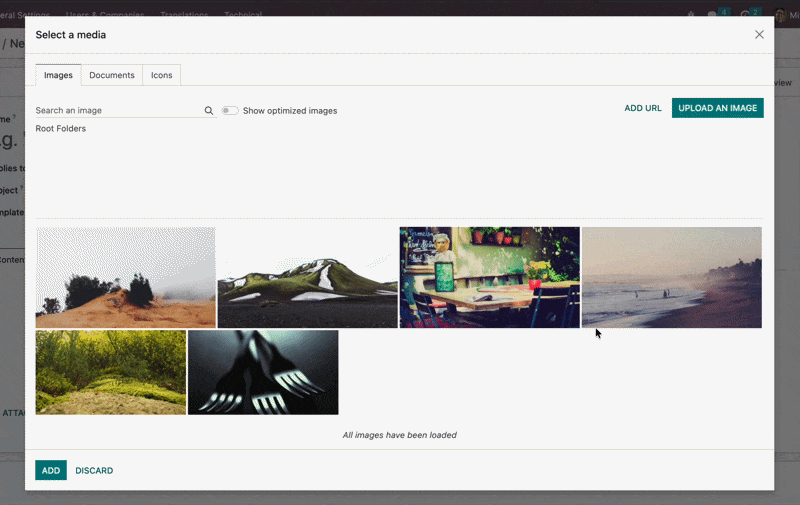Select the snowy green hill thumbnail

point(307,277)
